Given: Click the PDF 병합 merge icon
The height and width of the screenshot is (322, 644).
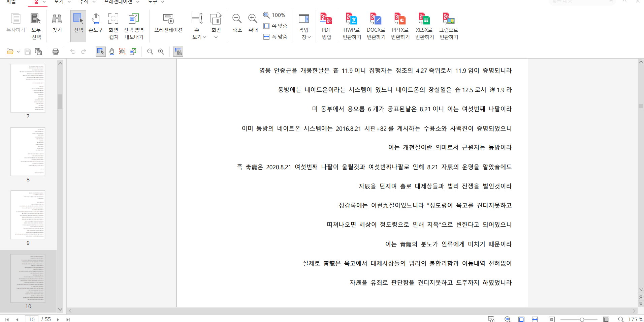Looking at the screenshot, I should click(326, 26).
